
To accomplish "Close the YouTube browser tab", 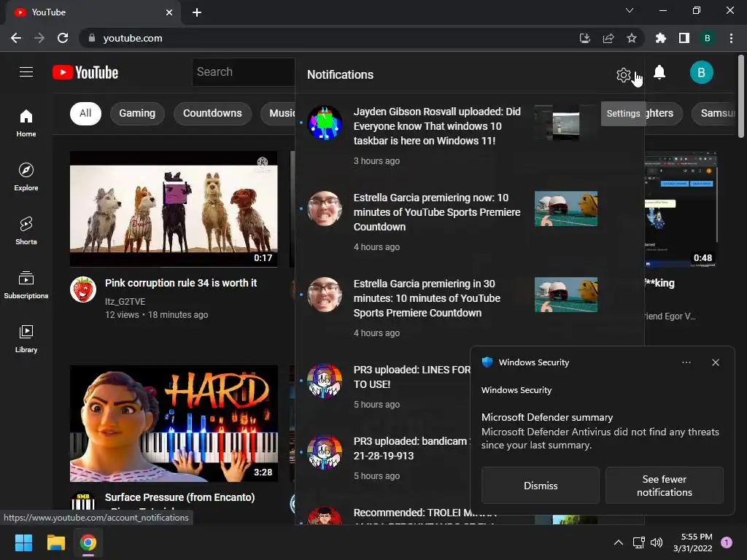I will click(x=169, y=12).
